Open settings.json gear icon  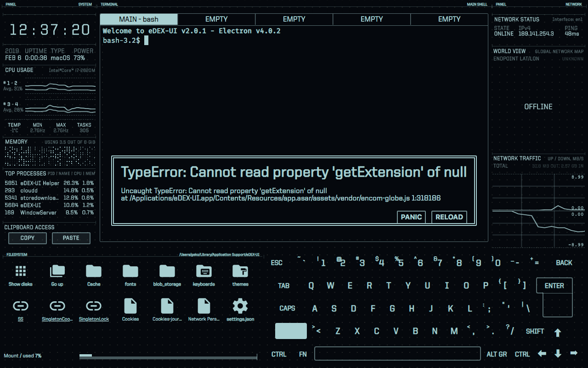point(240,306)
